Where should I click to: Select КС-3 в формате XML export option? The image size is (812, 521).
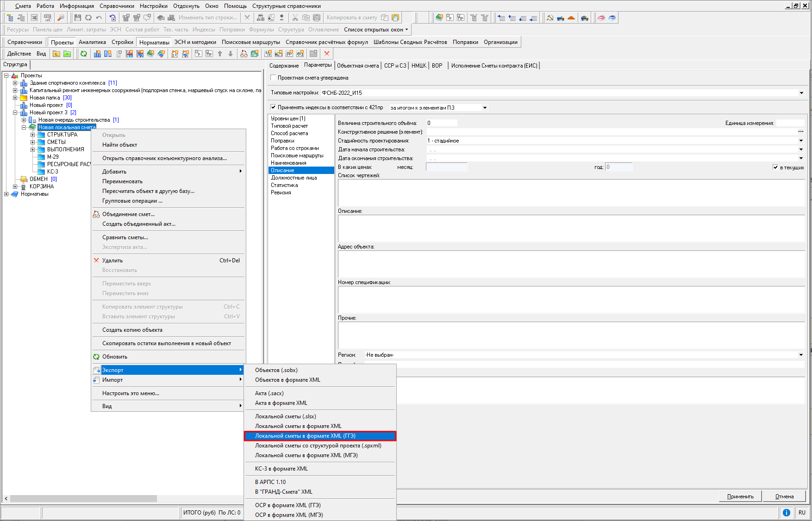point(320,469)
